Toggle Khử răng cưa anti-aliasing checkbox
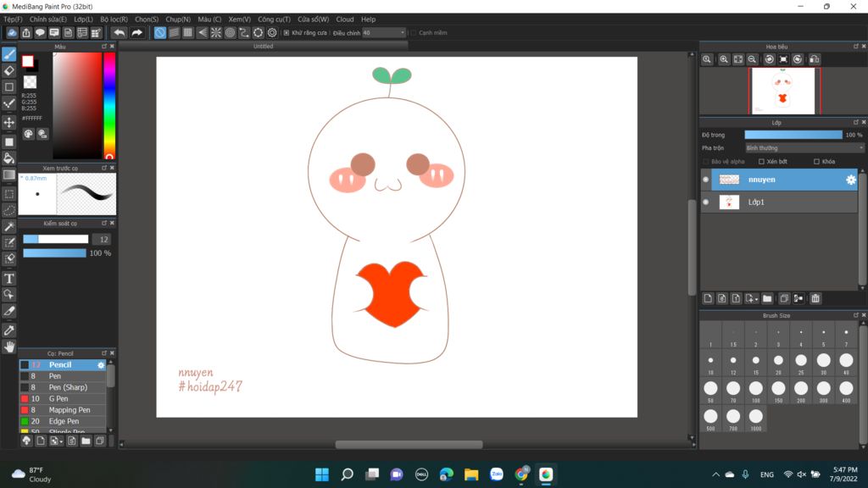 point(287,33)
